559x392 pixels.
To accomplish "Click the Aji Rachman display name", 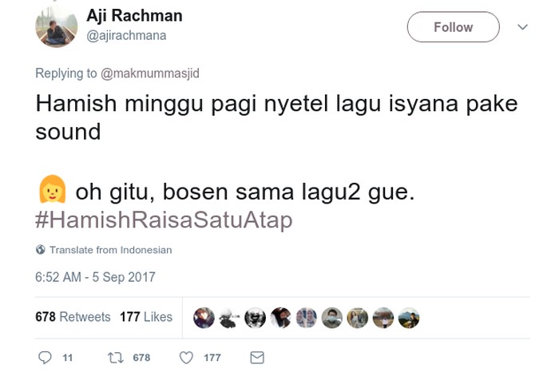I will tap(134, 16).
